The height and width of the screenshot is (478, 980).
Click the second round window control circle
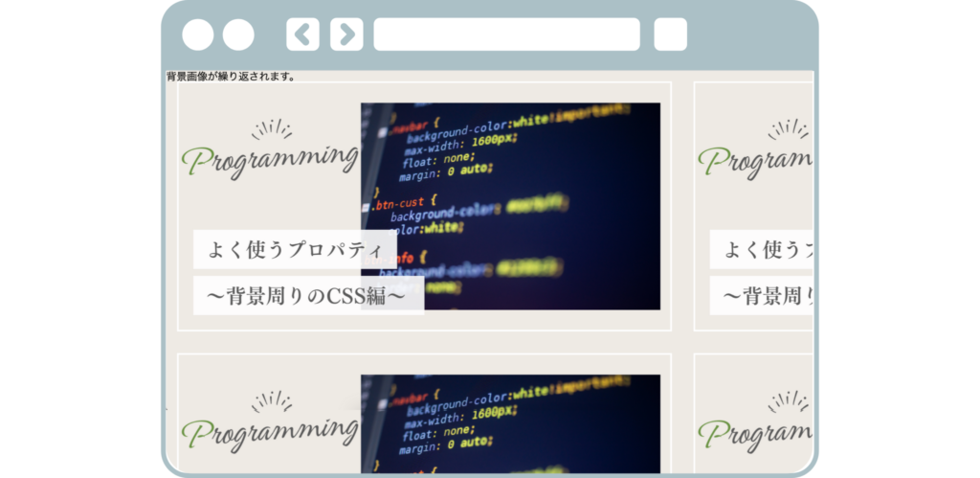238,34
